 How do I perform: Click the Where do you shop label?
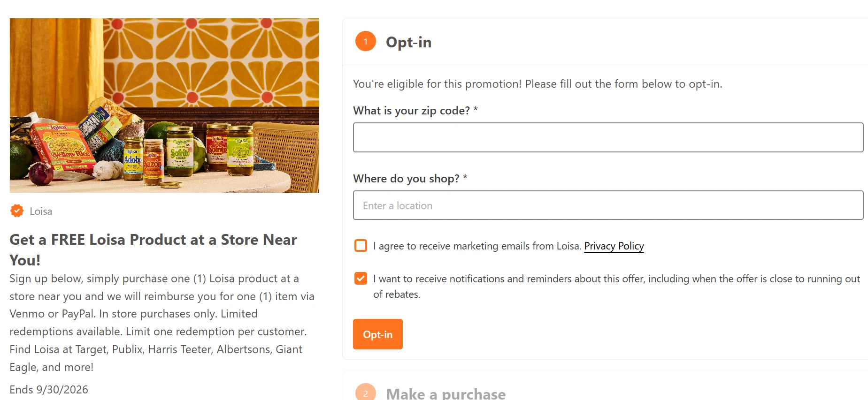[x=410, y=179]
